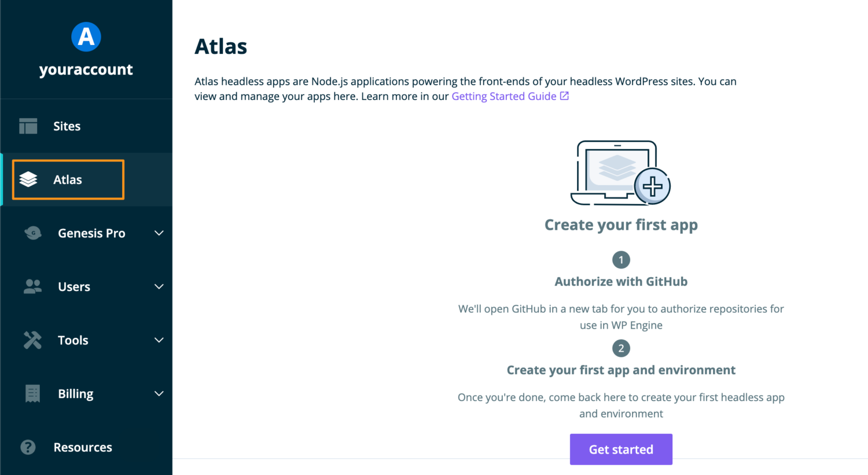Screen dimensions: 868x475
Task: Open the Getting Started Guide link
Action: (502, 95)
